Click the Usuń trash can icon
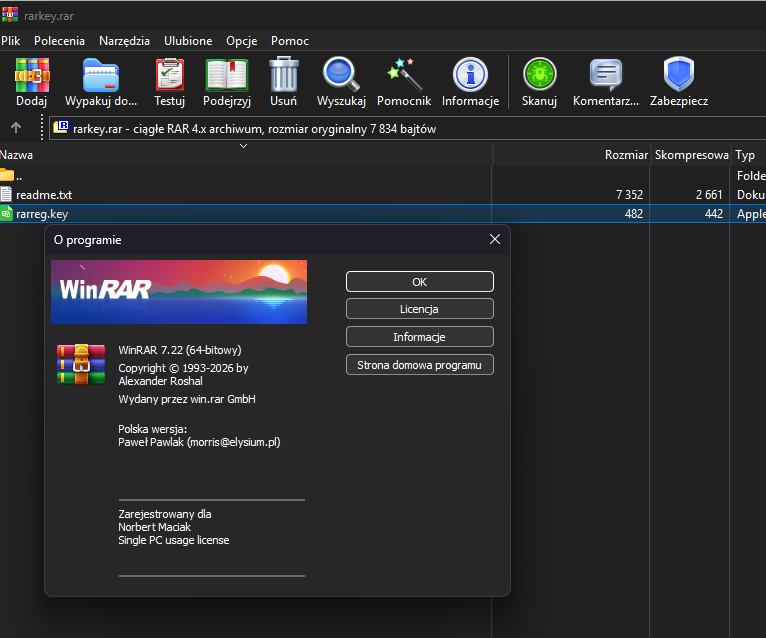 (284, 74)
